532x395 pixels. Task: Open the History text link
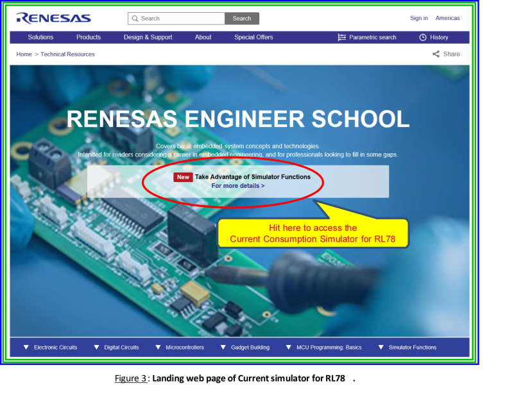[439, 37]
